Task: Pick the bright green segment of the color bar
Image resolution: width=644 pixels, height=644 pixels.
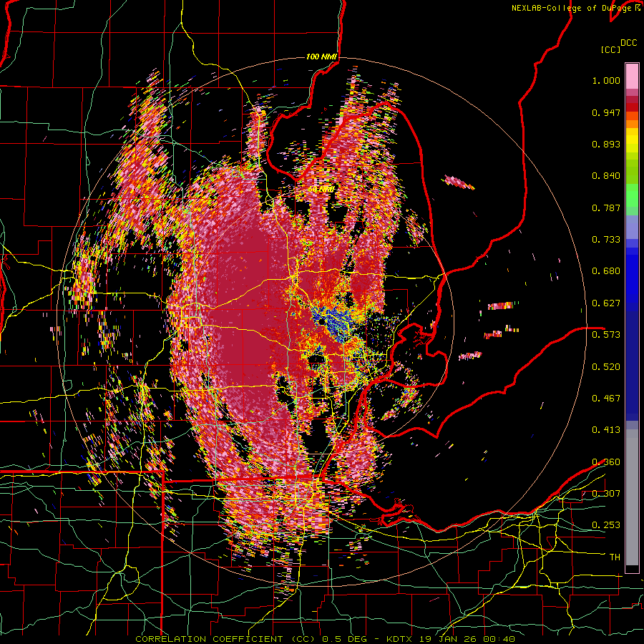Action: pyautogui.click(x=632, y=195)
